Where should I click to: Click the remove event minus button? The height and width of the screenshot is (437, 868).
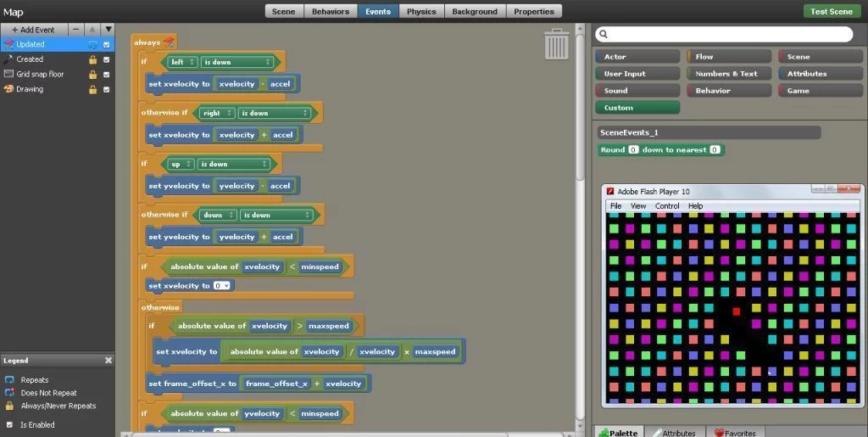76,30
